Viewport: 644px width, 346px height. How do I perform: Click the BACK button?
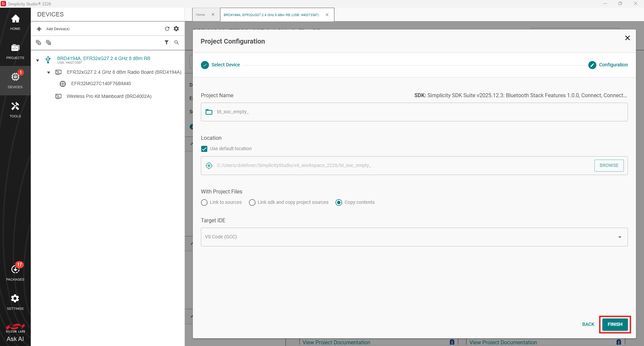[588, 324]
